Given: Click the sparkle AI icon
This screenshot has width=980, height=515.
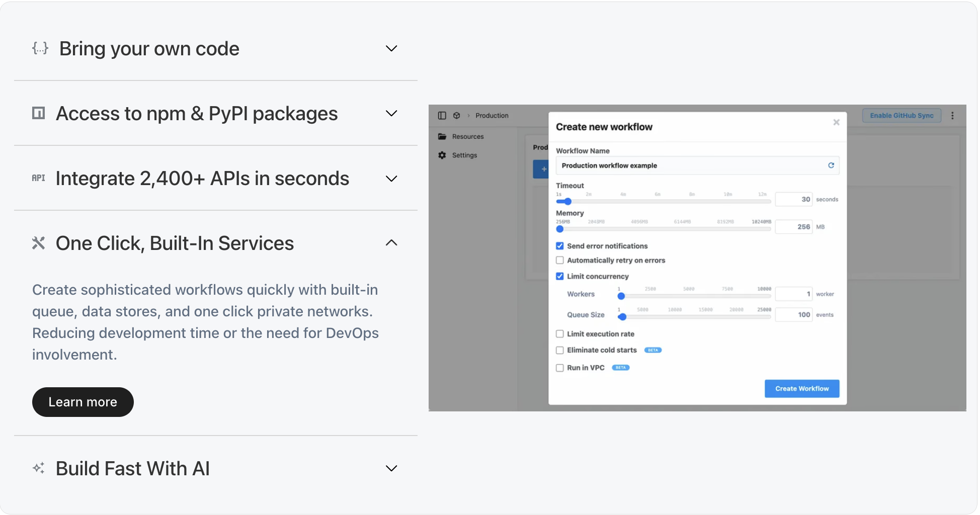Looking at the screenshot, I should click(x=39, y=468).
